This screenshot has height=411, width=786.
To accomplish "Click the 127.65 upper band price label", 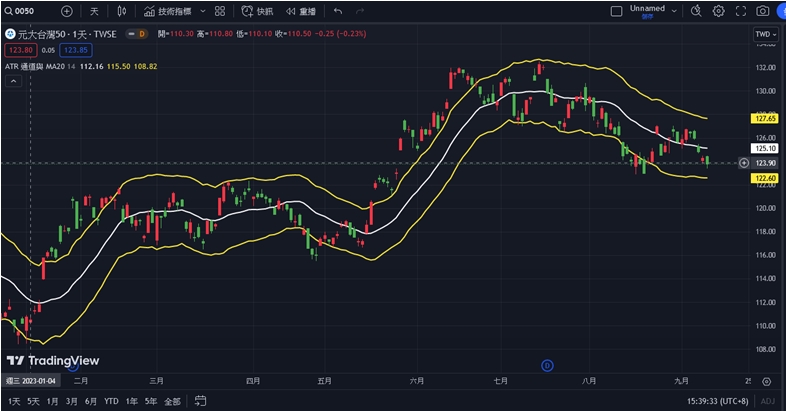I will coord(764,119).
